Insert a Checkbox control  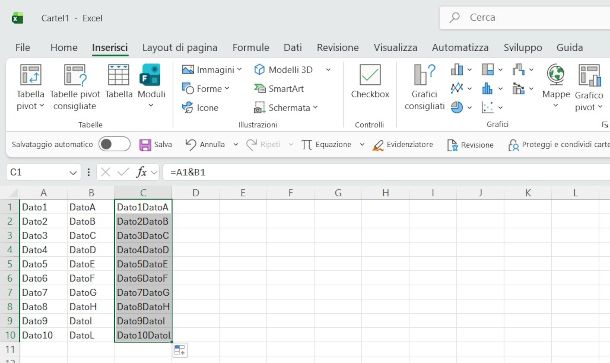pos(370,81)
